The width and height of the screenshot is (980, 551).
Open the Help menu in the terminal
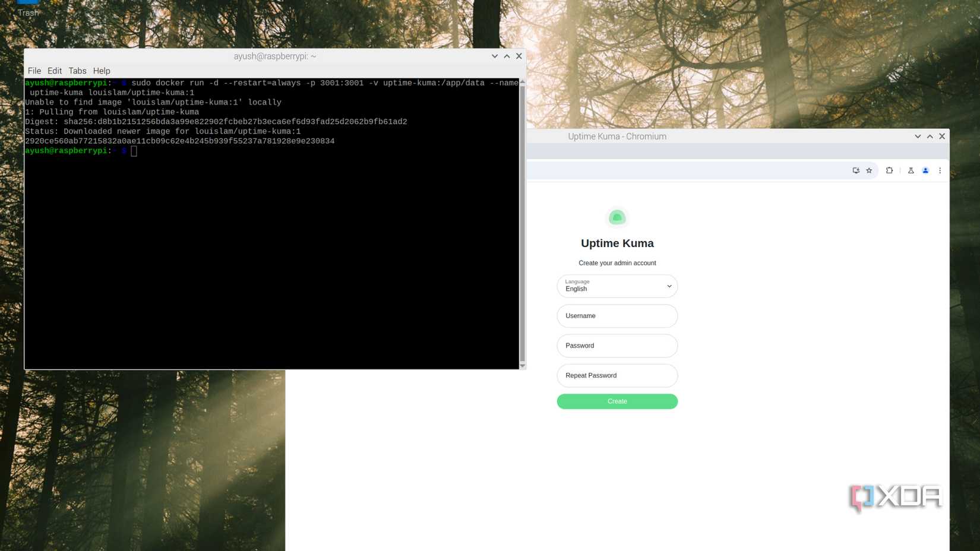click(102, 71)
